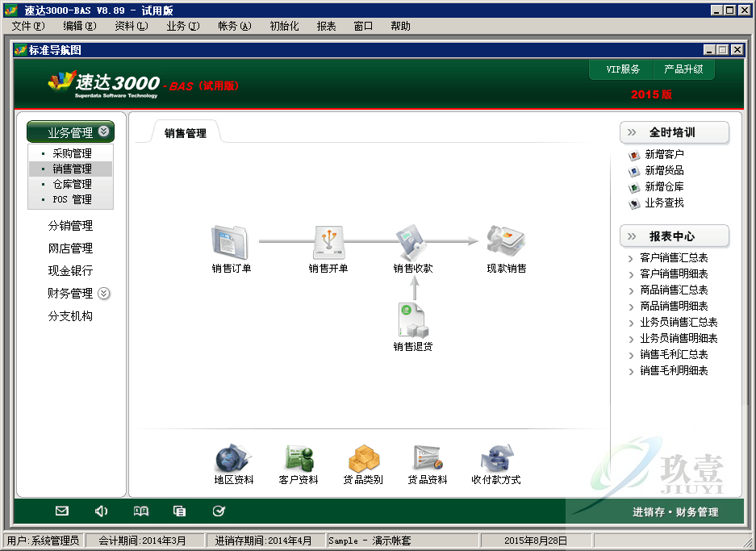Open the 业务(T) menu

click(x=182, y=26)
